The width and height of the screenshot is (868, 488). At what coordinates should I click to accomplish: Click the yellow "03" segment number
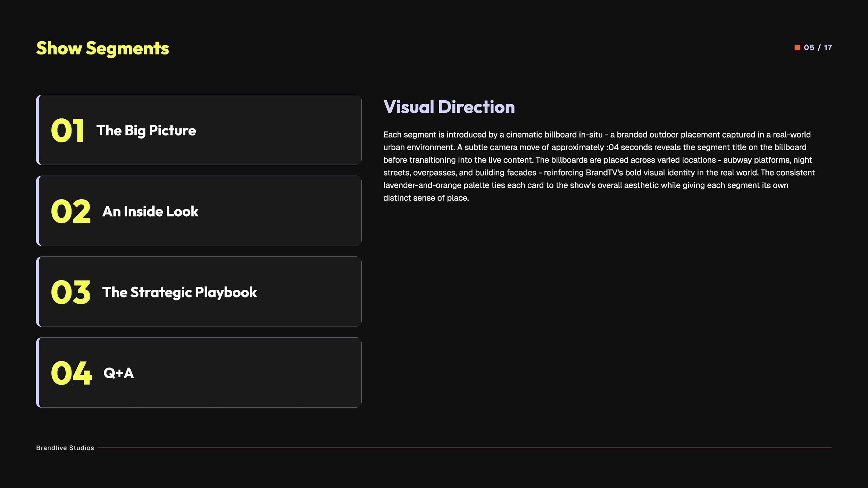click(70, 292)
